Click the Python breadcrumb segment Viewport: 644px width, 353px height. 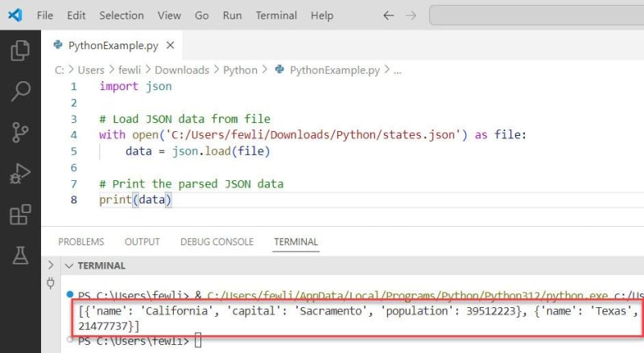pyautogui.click(x=240, y=70)
